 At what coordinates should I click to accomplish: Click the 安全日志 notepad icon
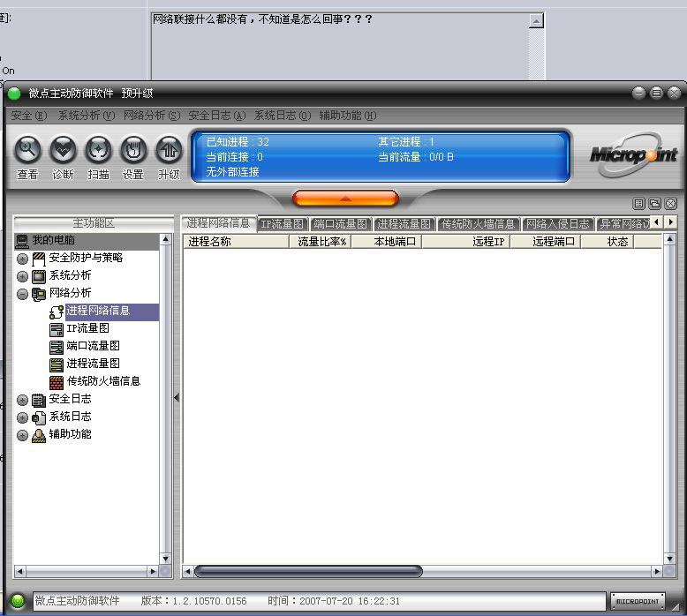[39, 400]
